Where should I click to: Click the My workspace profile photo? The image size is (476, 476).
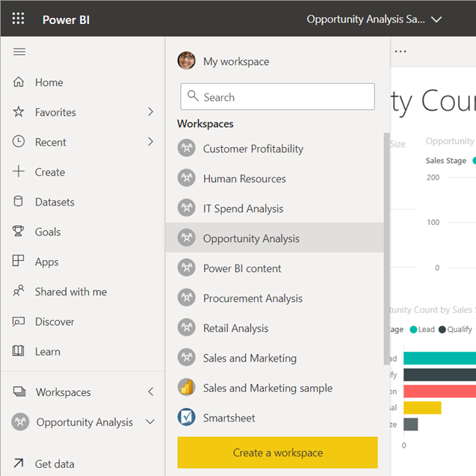click(x=186, y=61)
